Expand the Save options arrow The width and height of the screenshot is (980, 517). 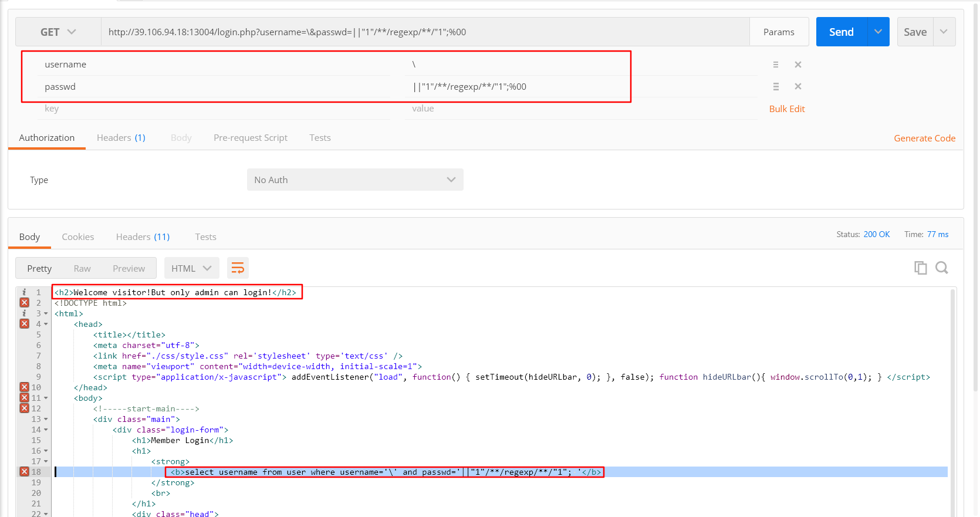click(944, 32)
